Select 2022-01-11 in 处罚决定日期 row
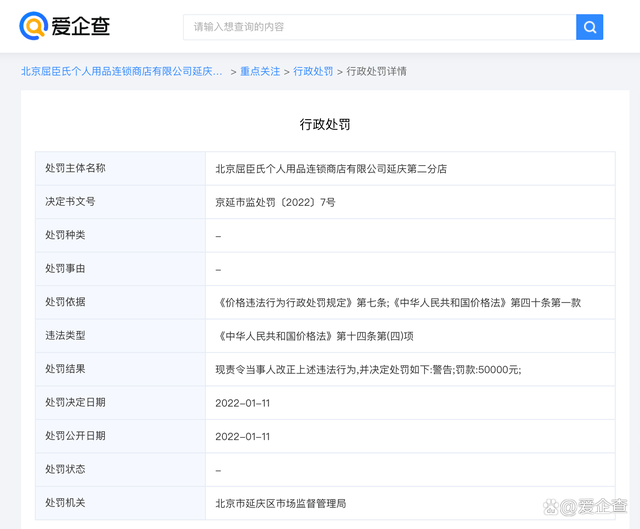 [x=242, y=403]
